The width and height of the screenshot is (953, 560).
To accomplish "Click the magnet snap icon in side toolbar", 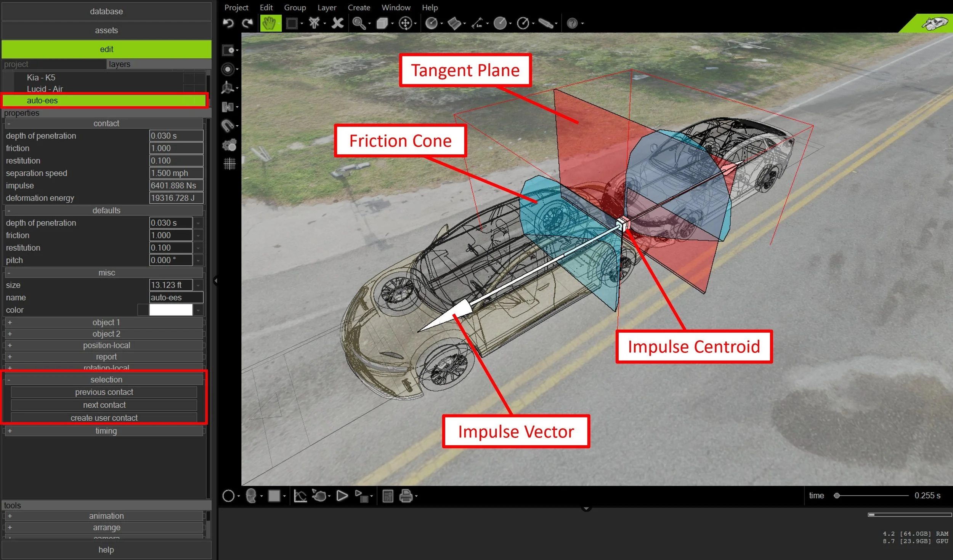I will pos(228,126).
